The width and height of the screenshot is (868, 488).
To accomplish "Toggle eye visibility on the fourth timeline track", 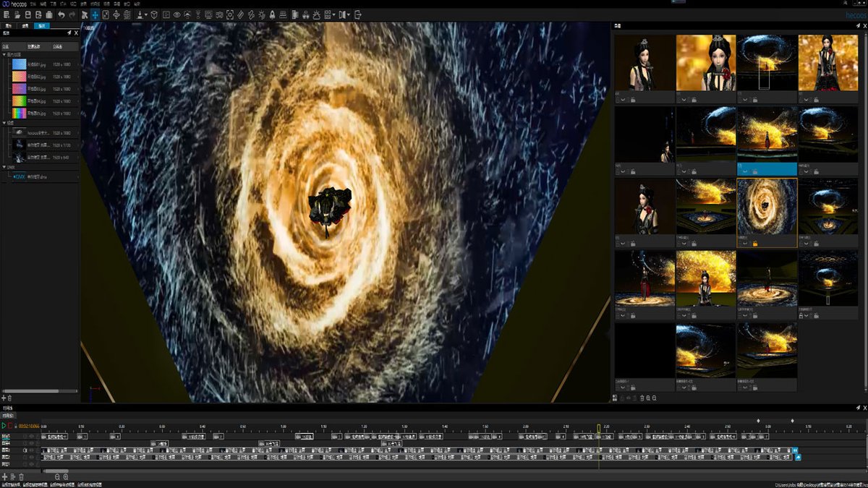I will tap(31, 457).
